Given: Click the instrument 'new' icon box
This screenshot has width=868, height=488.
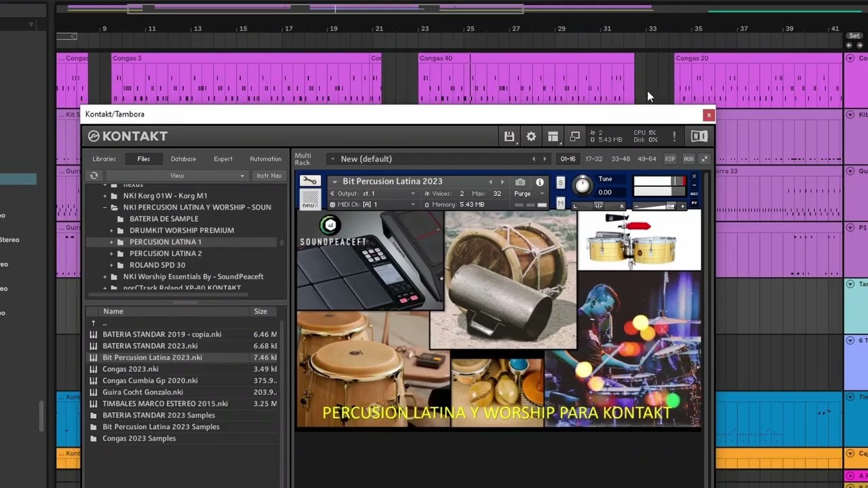Looking at the screenshot, I should (x=309, y=199).
